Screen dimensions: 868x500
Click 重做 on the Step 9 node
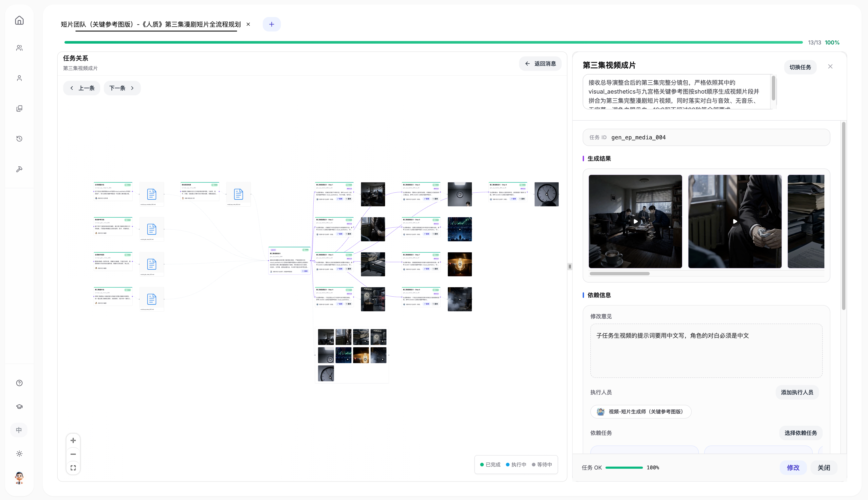pyautogui.click(x=522, y=199)
